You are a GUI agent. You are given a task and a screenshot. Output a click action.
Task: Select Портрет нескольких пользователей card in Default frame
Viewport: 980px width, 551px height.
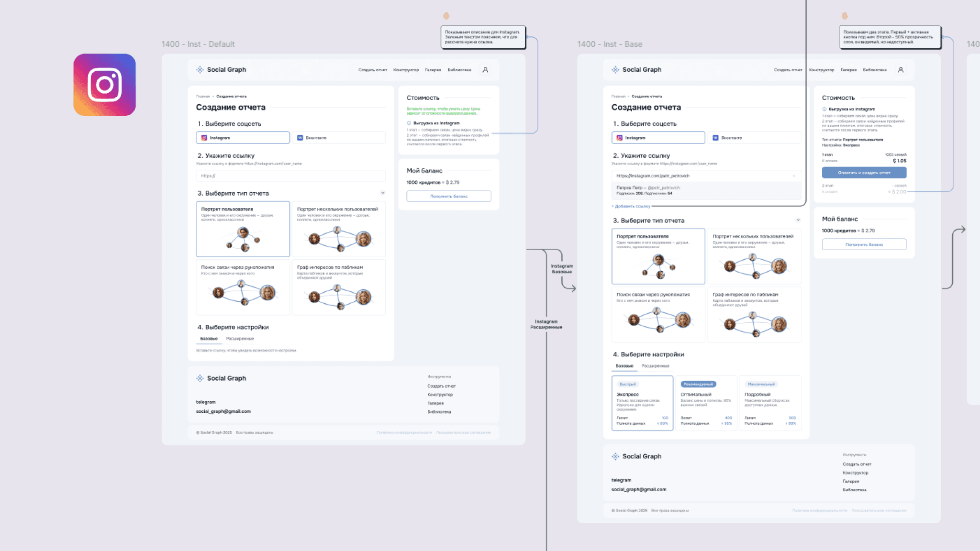coord(339,229)
